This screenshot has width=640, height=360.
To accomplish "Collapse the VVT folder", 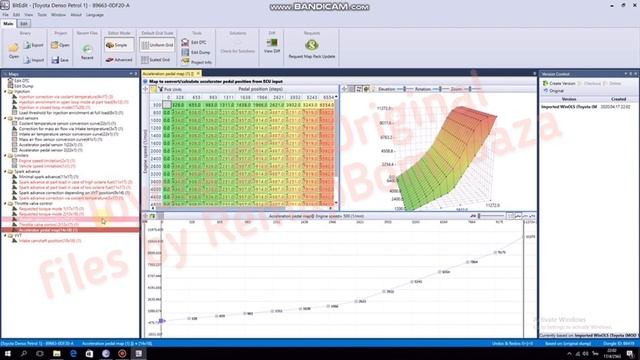I will pyautogui.click(x=5, y=236).
